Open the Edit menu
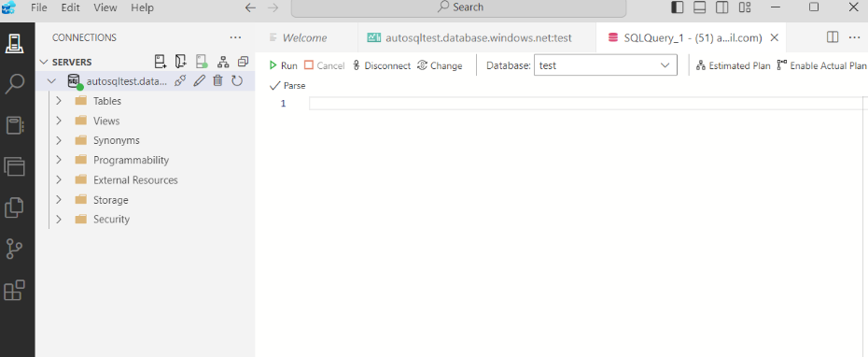Viewport: 868px width, 357px height. [70, 7]
